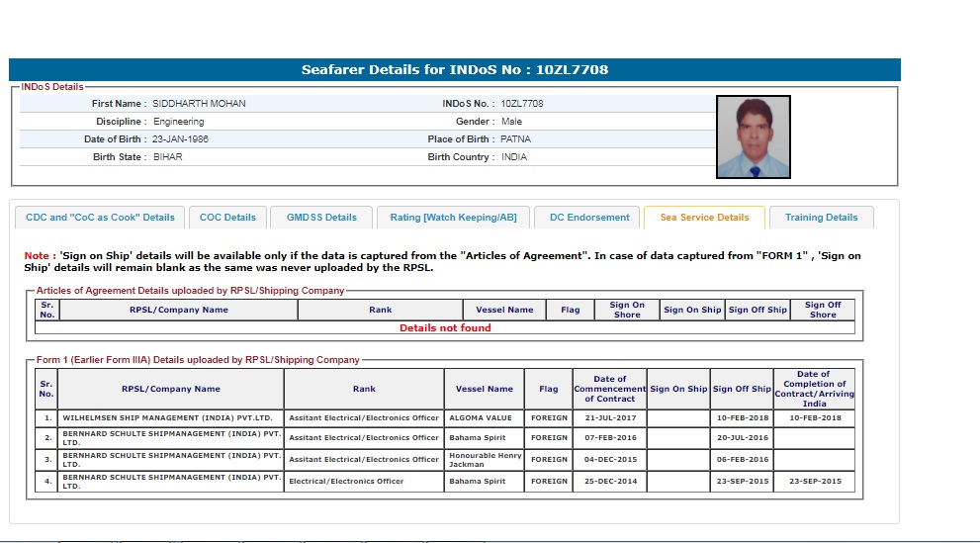980x543 pixels.
Task: Select the Rating [Watch Keeping/AB] tab
Action: click(x=453, y=218)
